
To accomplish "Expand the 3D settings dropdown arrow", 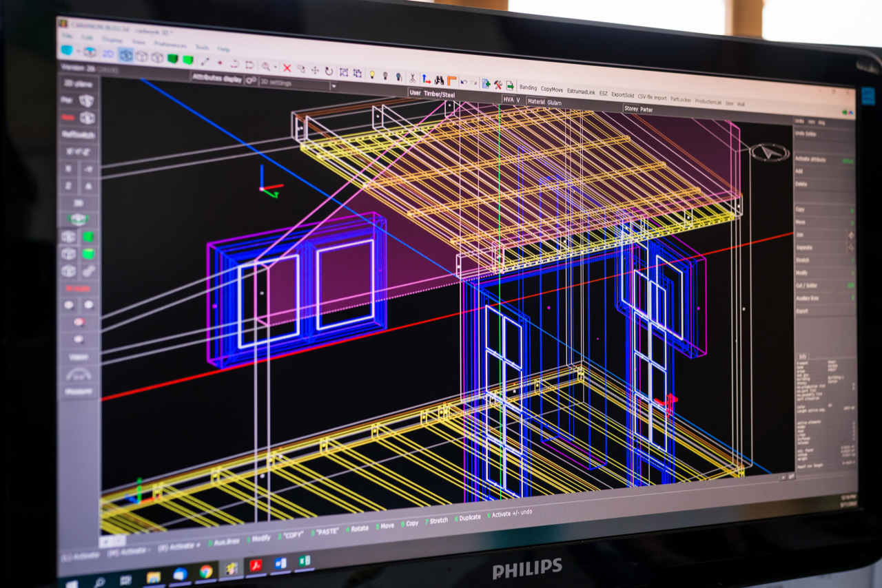I will tap(334, 86).
